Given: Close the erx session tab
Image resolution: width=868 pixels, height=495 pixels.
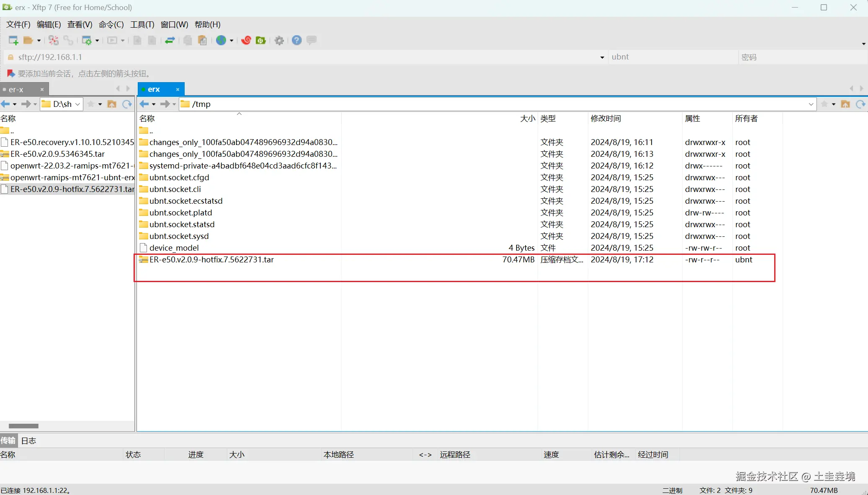Looking at the screenshot, I should (x=178, y=89).
